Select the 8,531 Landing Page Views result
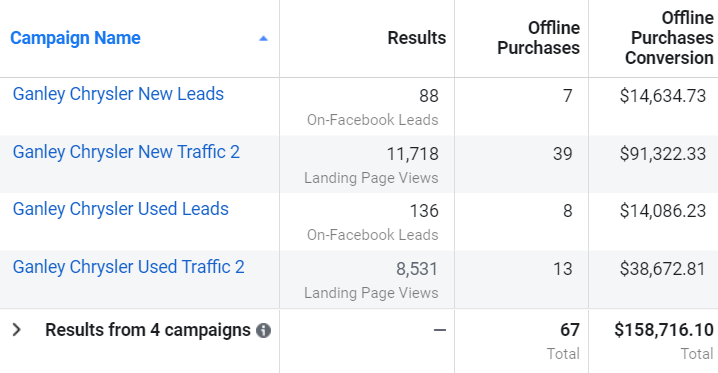 (x=371, y=280)
